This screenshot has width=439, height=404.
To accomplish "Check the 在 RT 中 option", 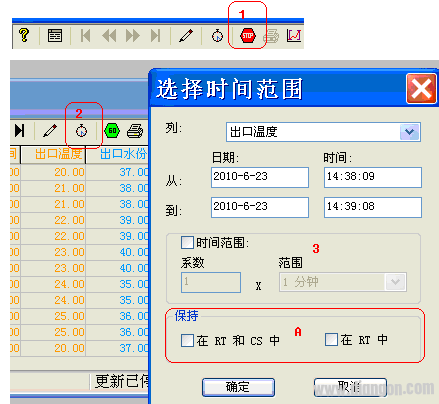I will (x=331, y=340).
